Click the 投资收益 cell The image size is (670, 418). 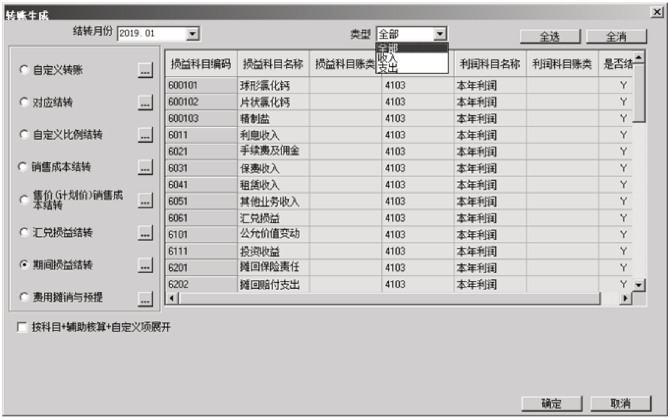(273, 251)
